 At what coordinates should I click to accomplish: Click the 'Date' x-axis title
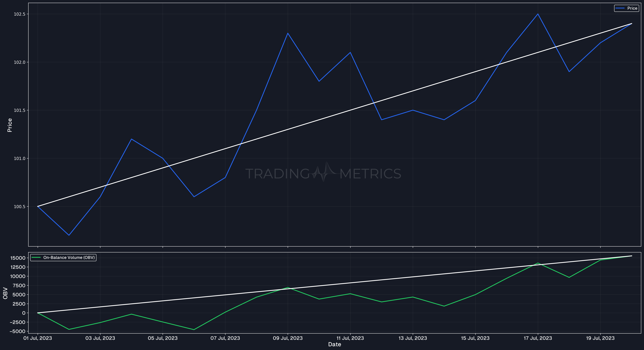(x=335, y=345)
